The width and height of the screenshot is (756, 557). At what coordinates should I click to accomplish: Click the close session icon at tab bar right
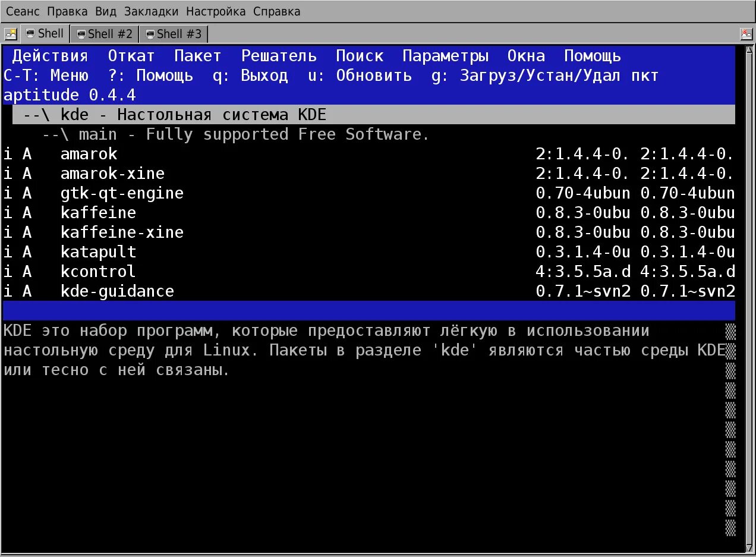point(746,34)
